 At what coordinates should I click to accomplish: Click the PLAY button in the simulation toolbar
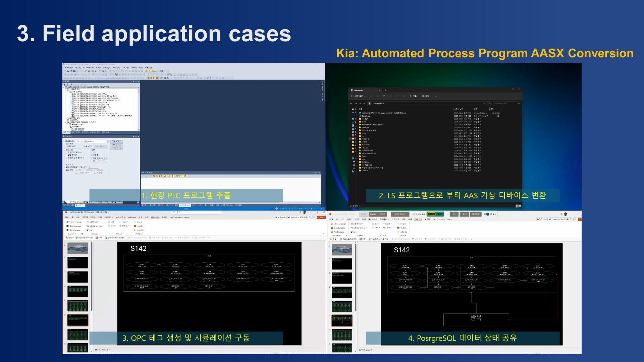364,214
